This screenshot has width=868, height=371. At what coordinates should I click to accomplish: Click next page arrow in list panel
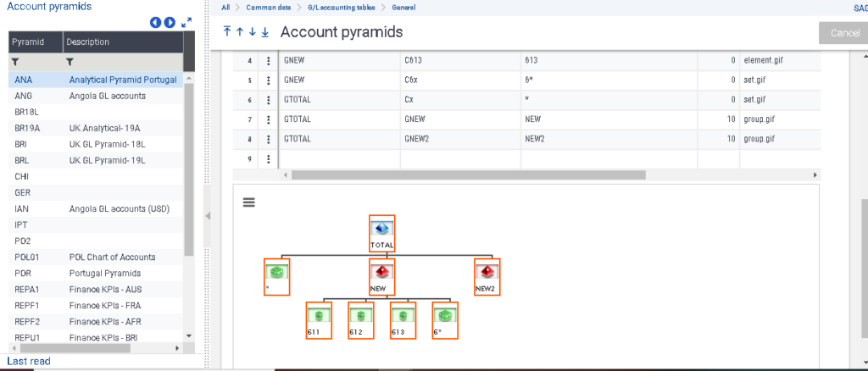tap(170, 22)
